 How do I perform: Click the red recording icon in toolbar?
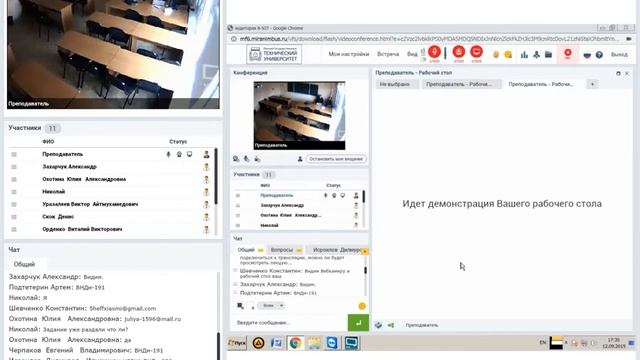[568, 54]
